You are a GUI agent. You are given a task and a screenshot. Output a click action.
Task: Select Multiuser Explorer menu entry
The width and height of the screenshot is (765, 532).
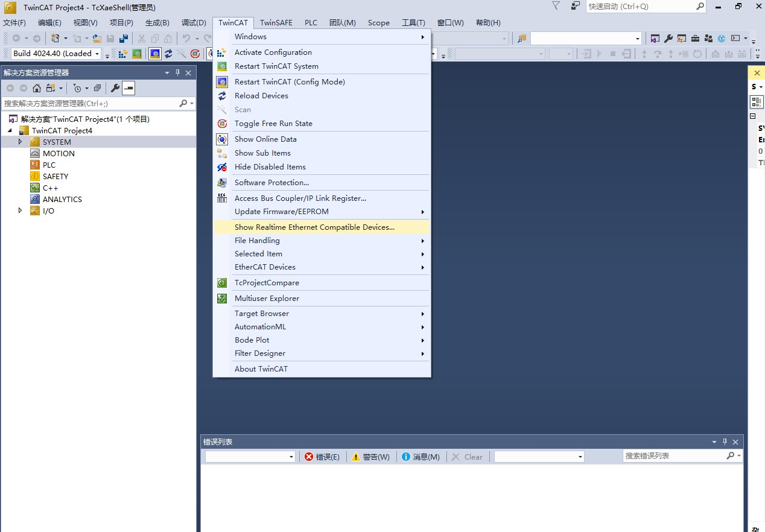click(x=322, y=299)
